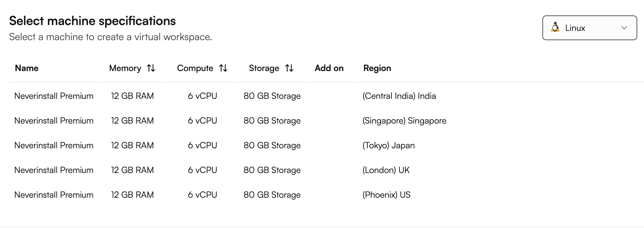Pick the London UK machine
The image size is (644, 228).
[386, 170]
